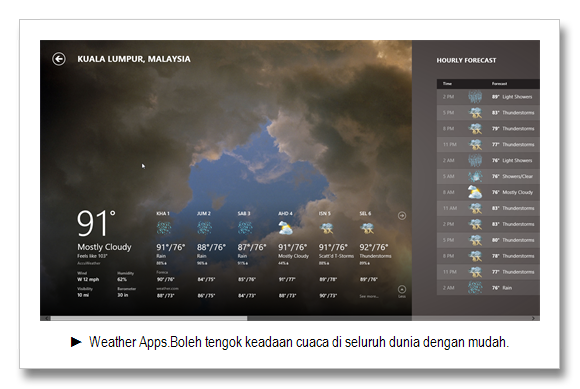Click the 11 AM time cell
Screen dimensions: 580x389
450,208
